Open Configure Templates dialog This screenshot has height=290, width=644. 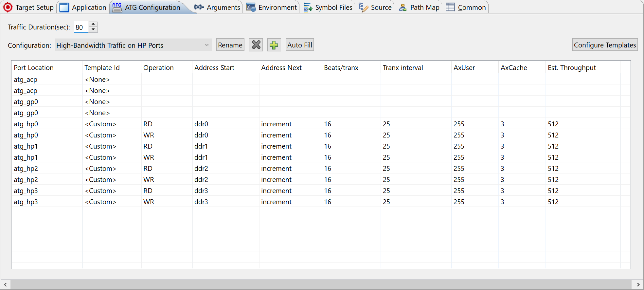tap(605, 45)
